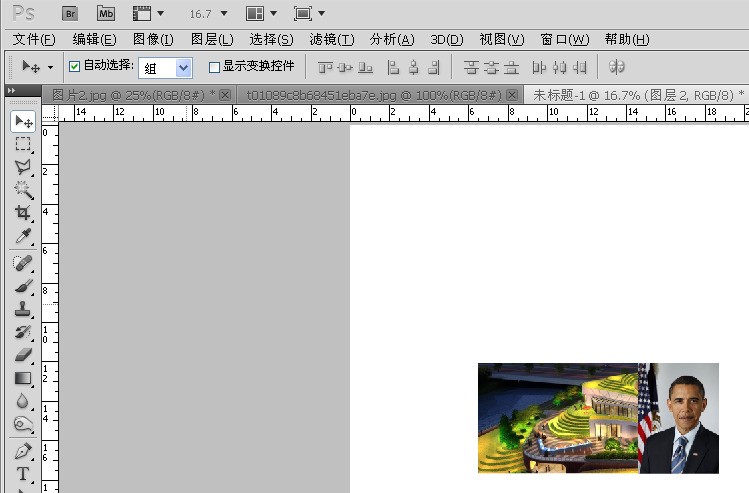Click the distribute bottom edges icon
Screen dimensions: 749x493
pos(511,67)
